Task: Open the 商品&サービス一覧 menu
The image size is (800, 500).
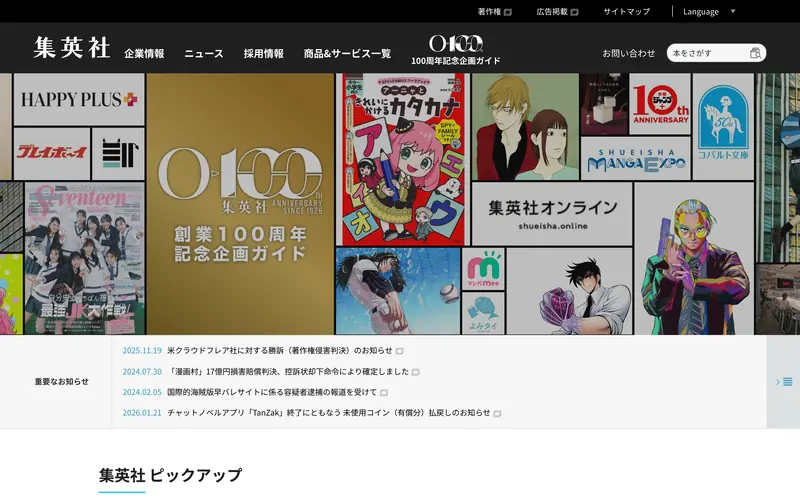Action: coord(347,54)
